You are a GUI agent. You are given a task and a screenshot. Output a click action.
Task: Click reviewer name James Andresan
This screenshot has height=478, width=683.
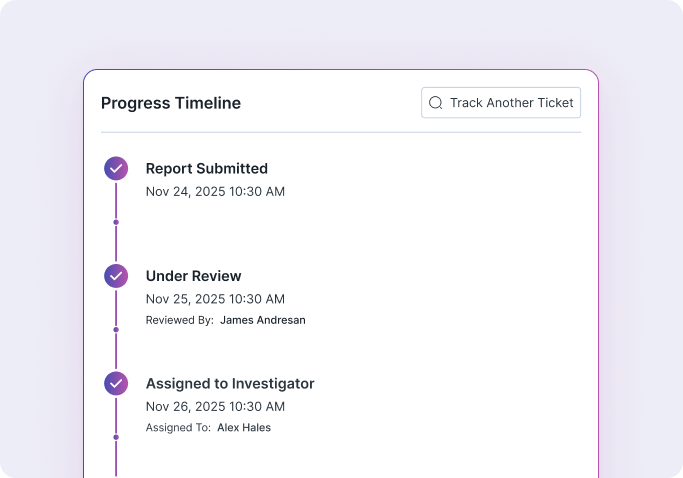[x=263, y=321]
